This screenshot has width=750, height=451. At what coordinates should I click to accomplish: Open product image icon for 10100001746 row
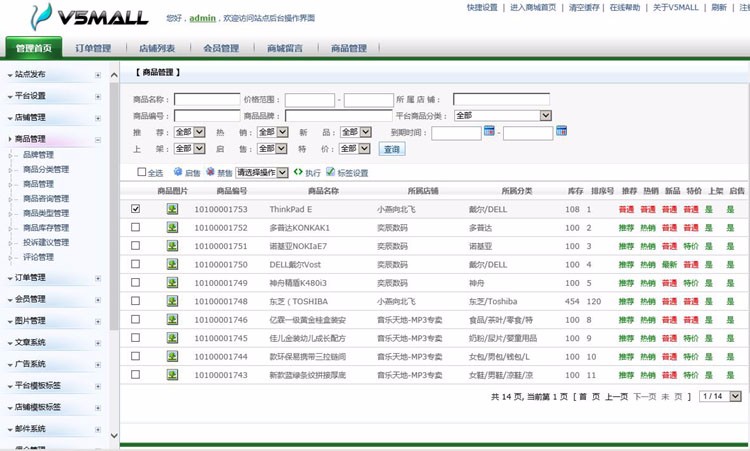coord(172,319)
